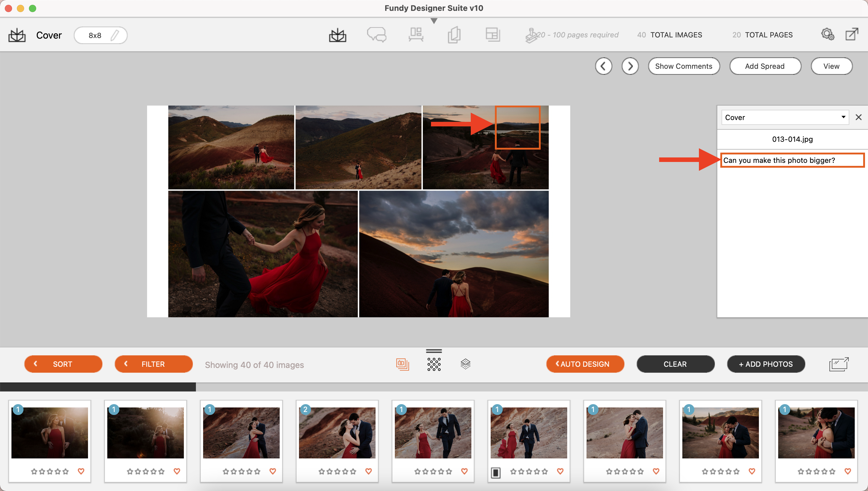
Task: Click the album crown icon beside the Cover title
Action: (x=17, y=35)
